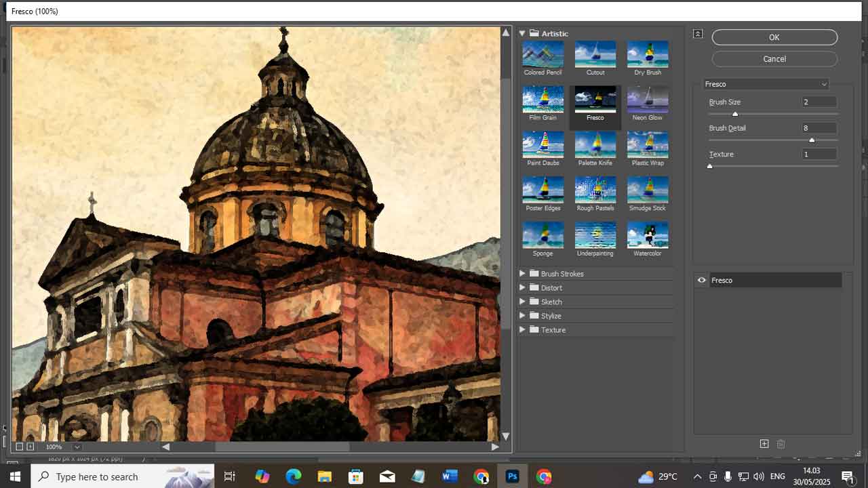Click the Texture value field

point(818,154)
